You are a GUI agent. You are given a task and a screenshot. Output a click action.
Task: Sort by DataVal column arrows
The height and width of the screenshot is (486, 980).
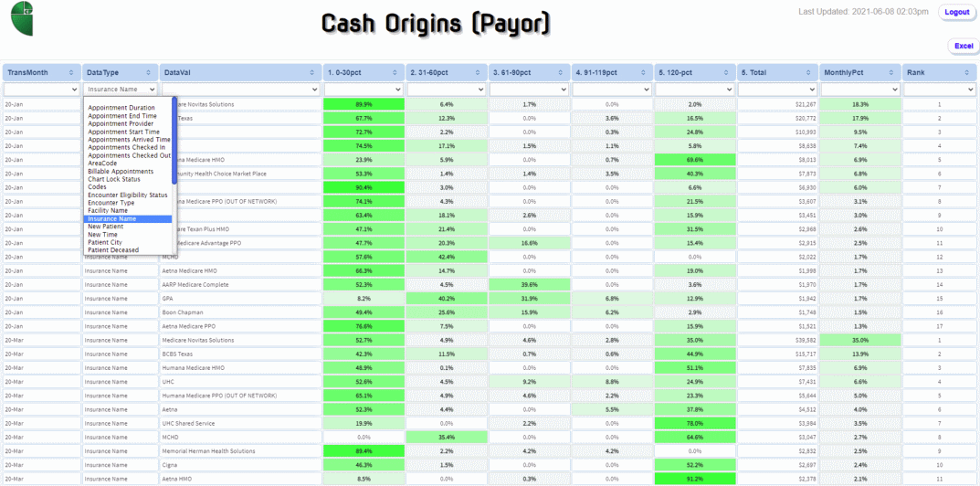(312, 73)
